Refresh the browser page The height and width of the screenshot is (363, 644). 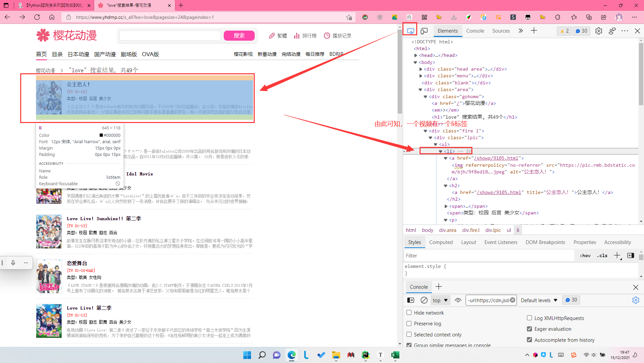tap(37, 17)
